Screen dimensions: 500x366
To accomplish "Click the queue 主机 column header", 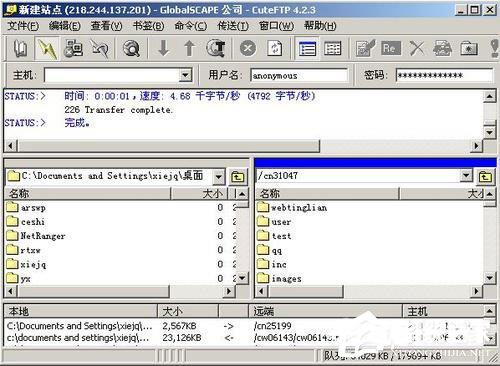I will [x=443, y=311].
